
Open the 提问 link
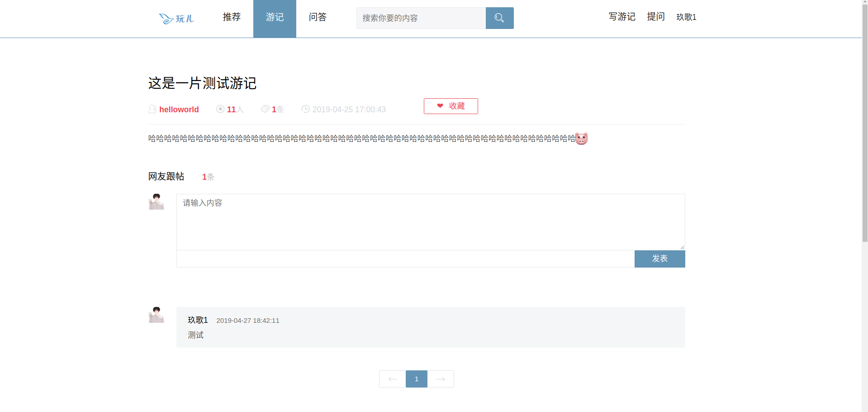point(656,17)
